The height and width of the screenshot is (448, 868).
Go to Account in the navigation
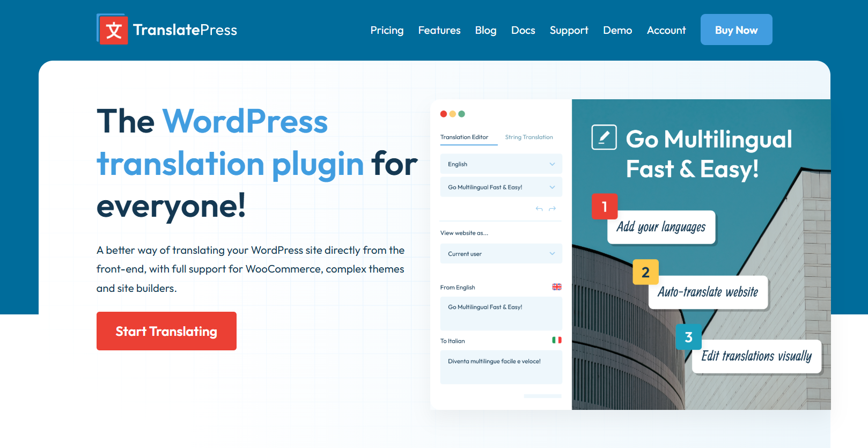[x=666, y=30]
